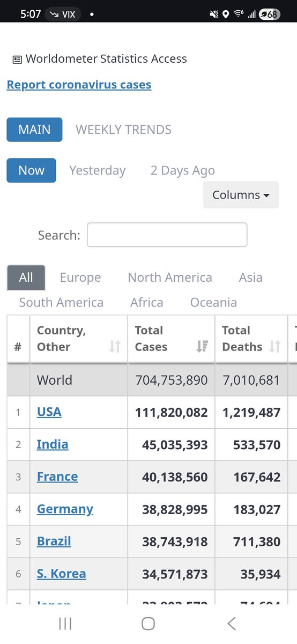The height and width of the screenshot is (644, 297).
Task: Open the Brazil country link
Action: (x=54, y=541)
